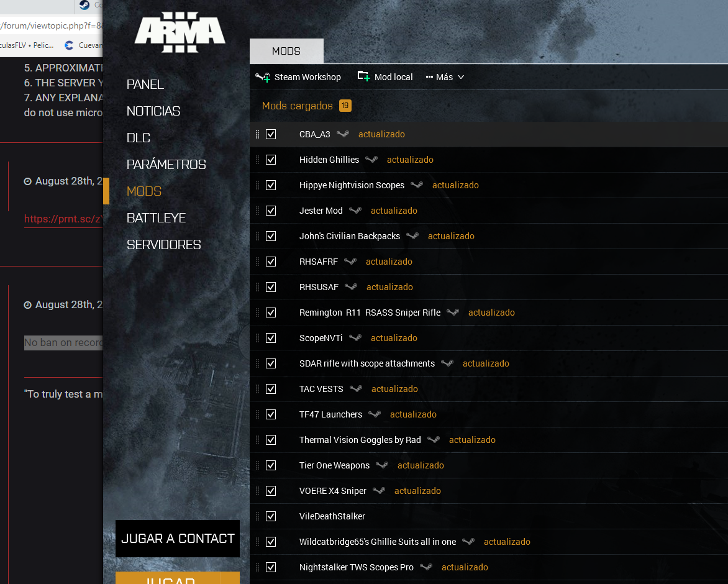Click the Steam icon next to RHSAFRF
This screenshot has height=584, width=728.
[x=350, y=262]
